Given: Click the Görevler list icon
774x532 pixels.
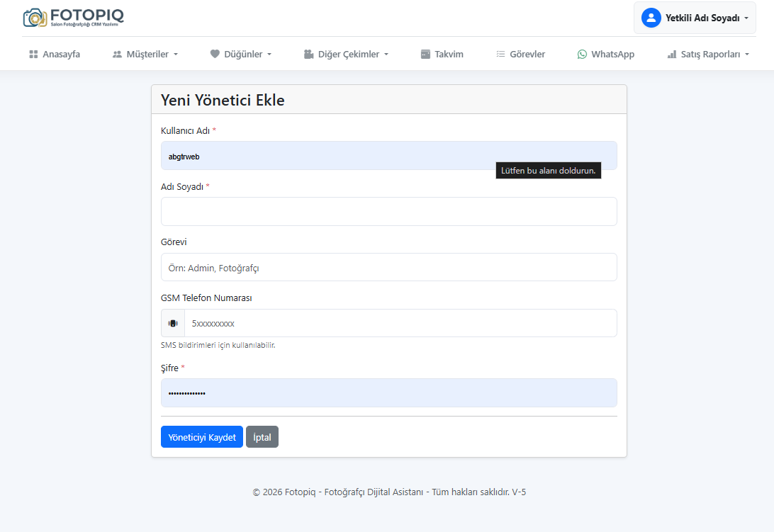Looking at the screenshot, I should point(500,54).
